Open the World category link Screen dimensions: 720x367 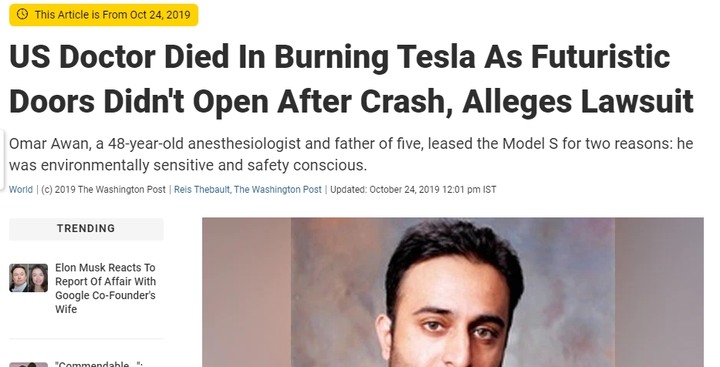click(21, 190)
